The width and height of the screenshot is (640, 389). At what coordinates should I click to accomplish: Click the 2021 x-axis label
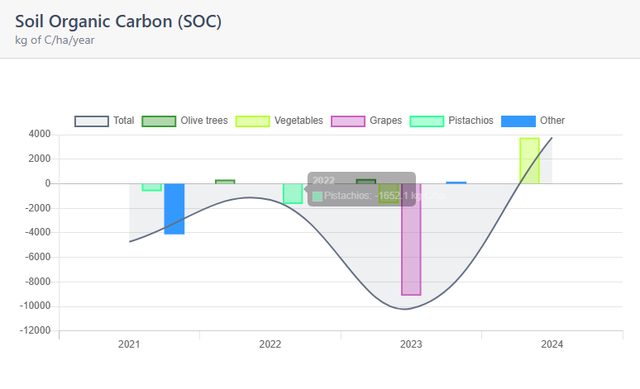click(x=129, y=344)
